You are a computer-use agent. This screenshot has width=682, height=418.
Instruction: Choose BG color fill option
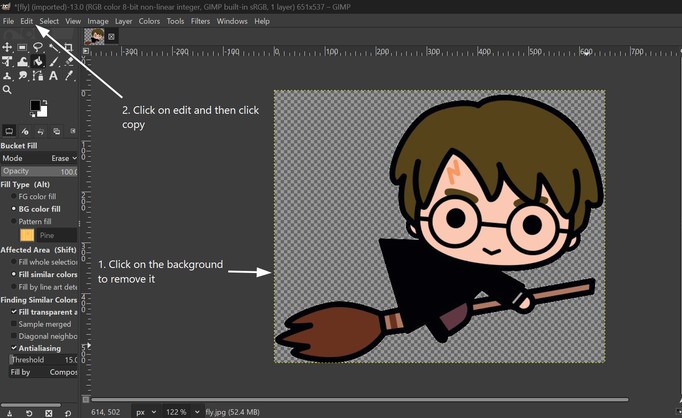point(36,209)
